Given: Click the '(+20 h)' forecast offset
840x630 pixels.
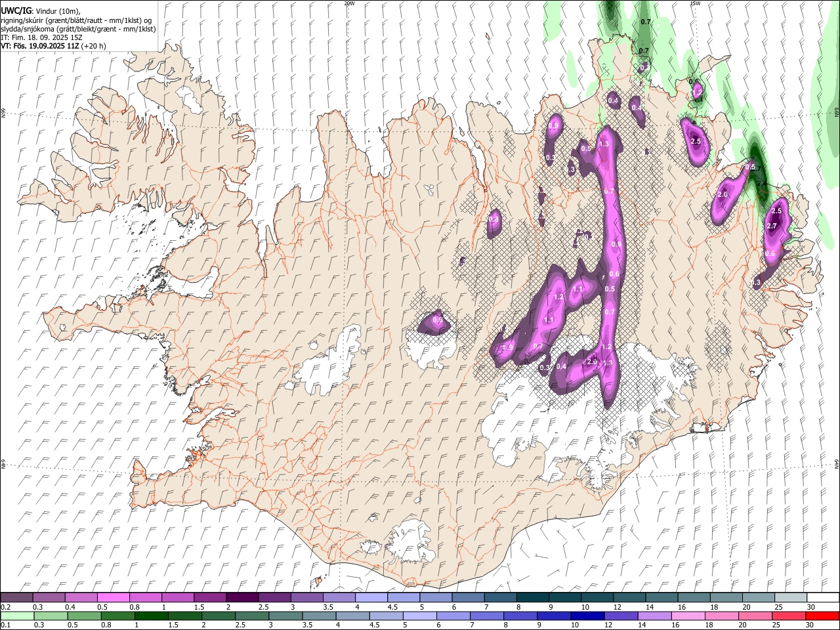Looking at the screenshot, I should (x=93, y=46).
